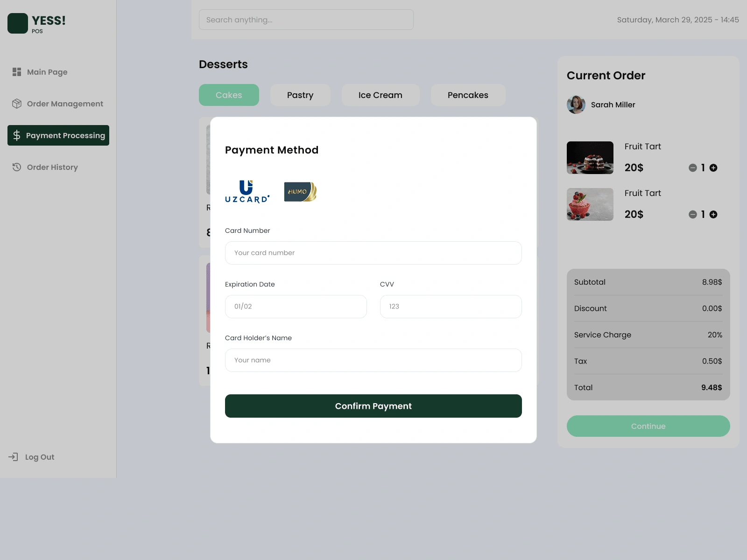Click the CVV input field

coord(451,307)
